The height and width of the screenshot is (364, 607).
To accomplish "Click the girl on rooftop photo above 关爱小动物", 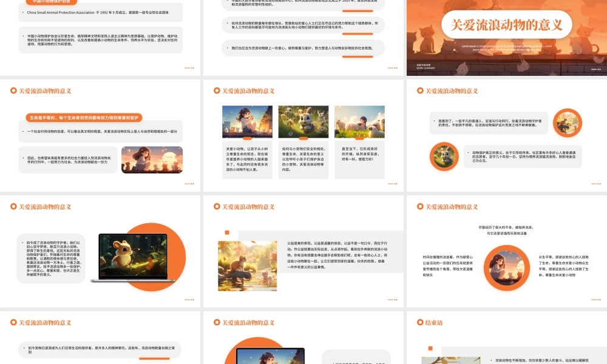I will point(248,122).
